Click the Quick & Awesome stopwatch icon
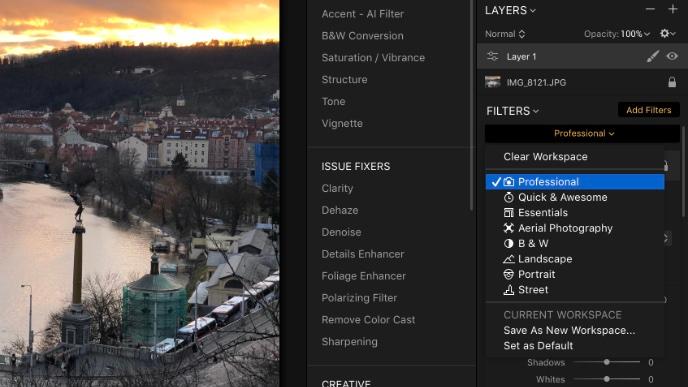688x387 pixels. click(509, 197)
